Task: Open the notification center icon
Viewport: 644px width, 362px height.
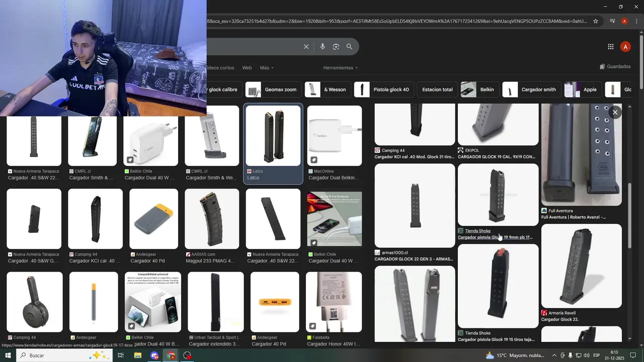Action: pos(633,355)
